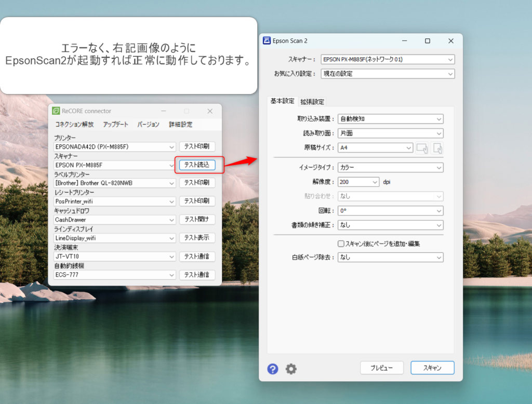Switch to the 拡張設定 tab

(312, 102)
